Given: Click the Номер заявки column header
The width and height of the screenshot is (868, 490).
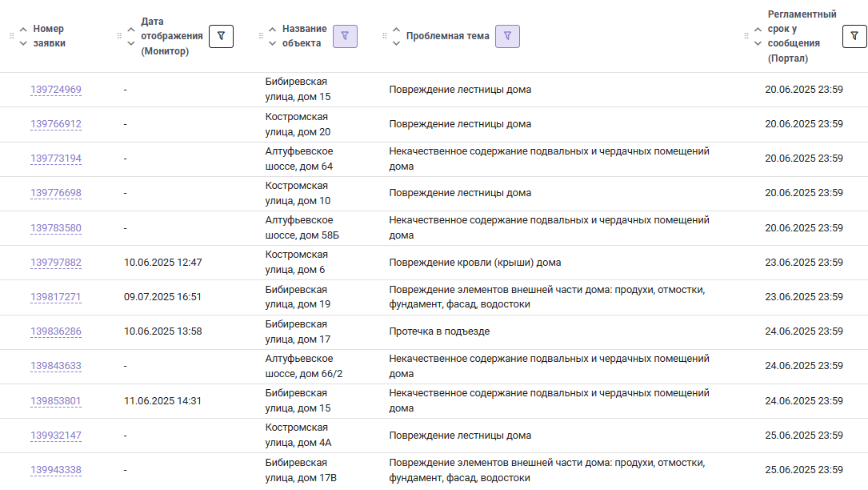Looking at the screenshot, I should click(49, 36).
